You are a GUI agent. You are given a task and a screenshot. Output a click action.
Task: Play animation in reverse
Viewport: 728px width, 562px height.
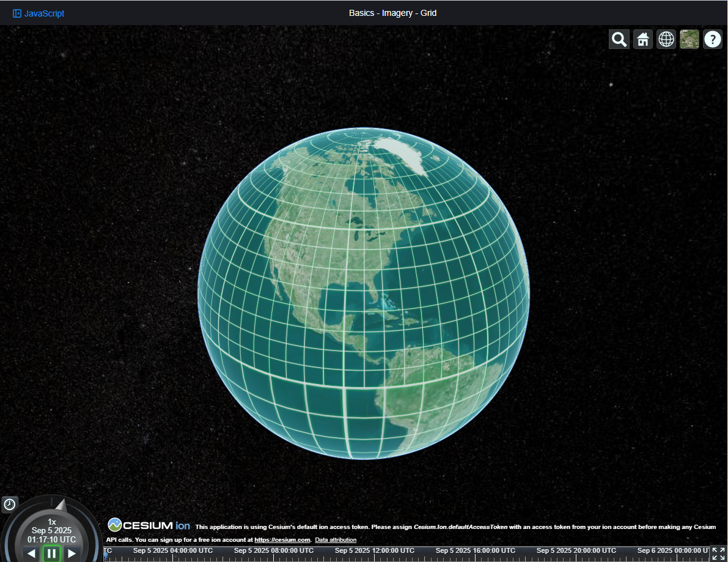(32, 553)
